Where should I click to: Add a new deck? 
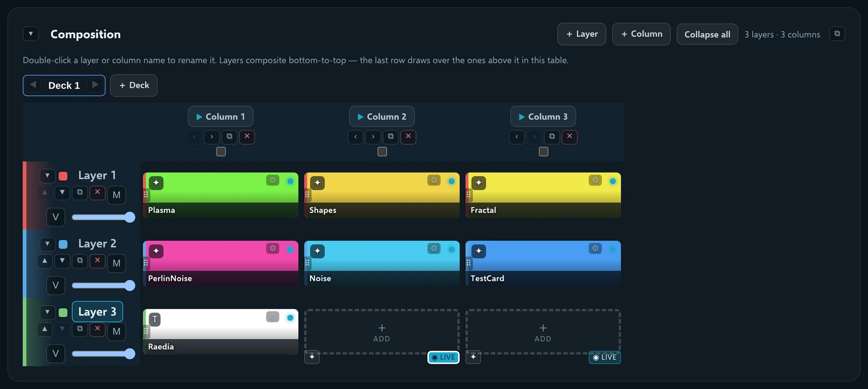[134, 85]
